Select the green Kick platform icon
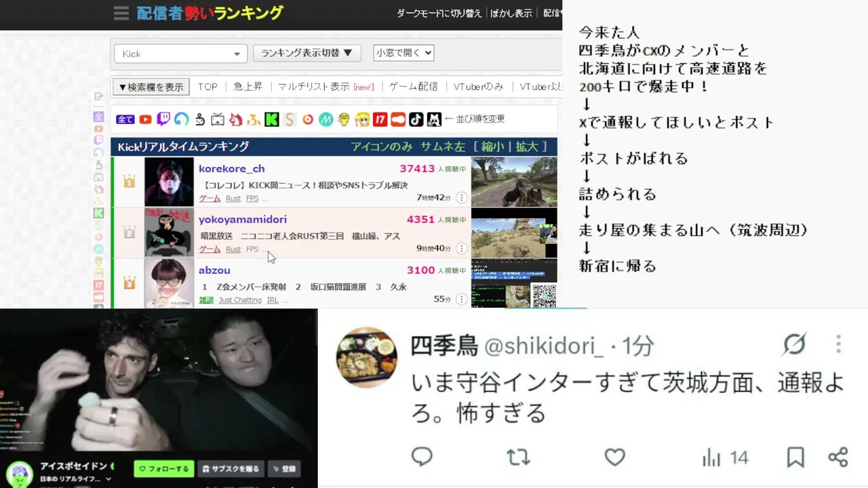The width and height of the screenshot is (868, 488). [x=272, y=120]
